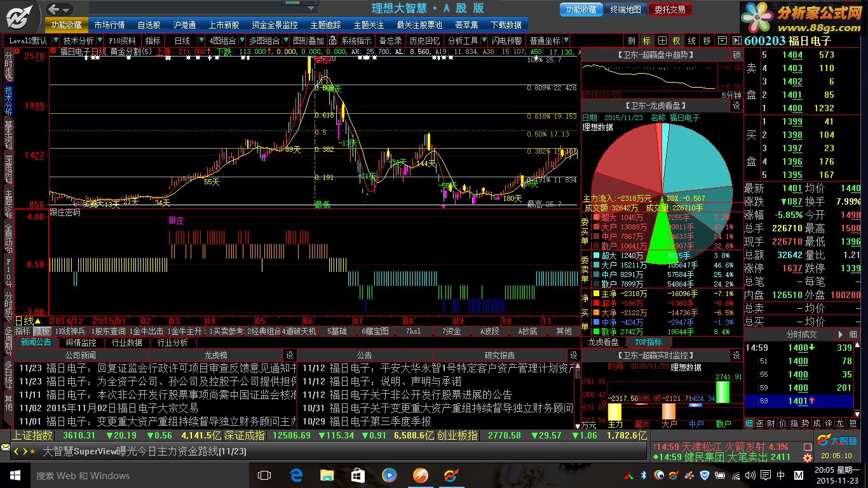Open the 下载数据 menu
This screenshot has height=488, width=868.
click(x=506, y=25)
